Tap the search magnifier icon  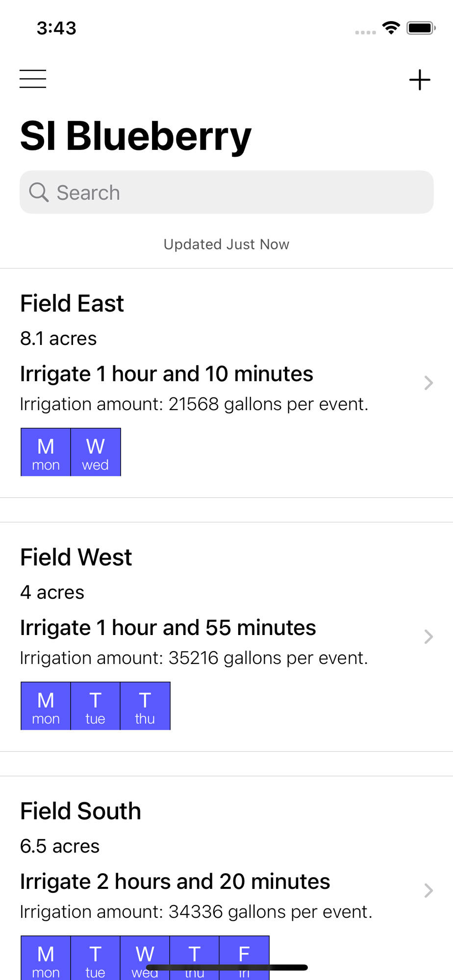[39, 192]
